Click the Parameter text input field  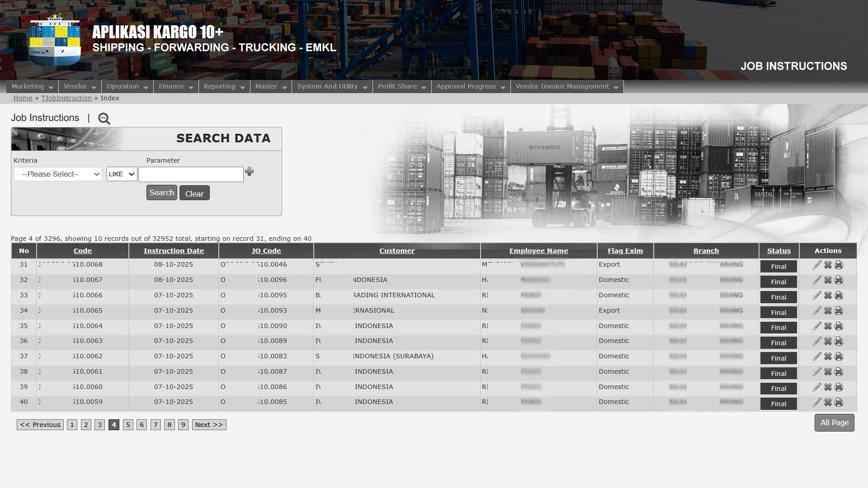191,174
